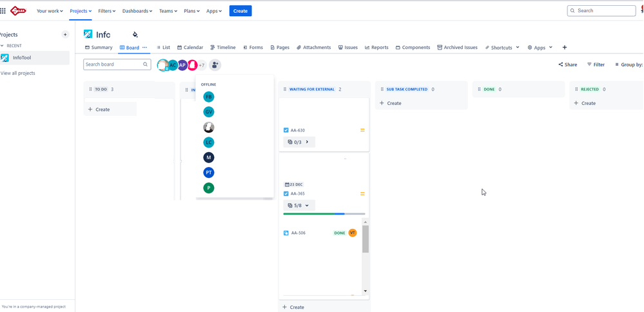This screenshot has height=312, width=644.
Task: Choose M user in Offline list
Action: point(209,158)
